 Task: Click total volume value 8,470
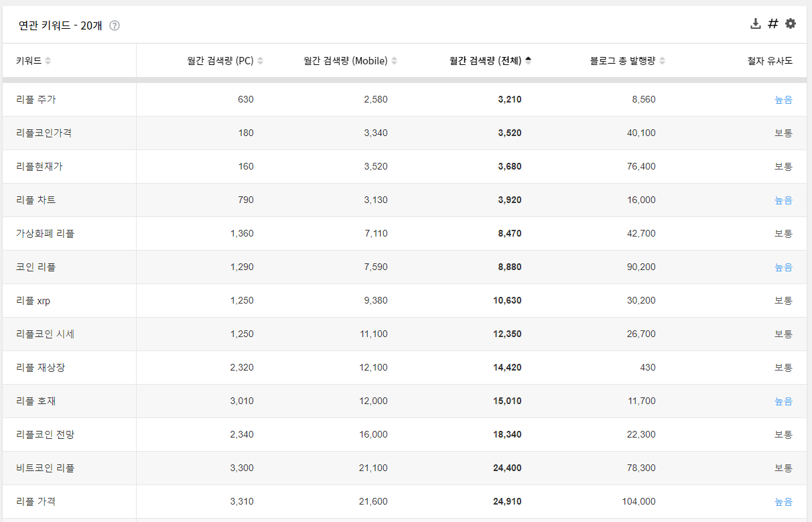pos(510,234)
